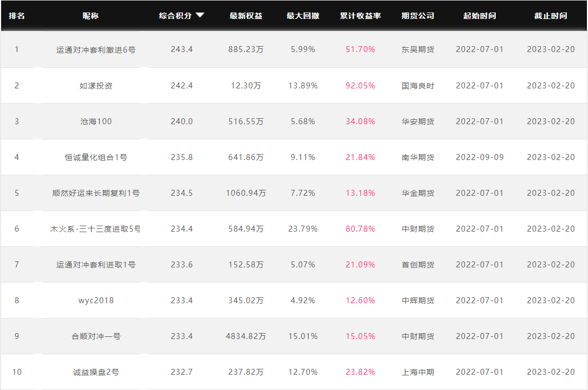The width and height of the screenshot is (588, 390).
Task: Click futures company 南华期货
Action: pyautogui.click(x=418, y=157)
